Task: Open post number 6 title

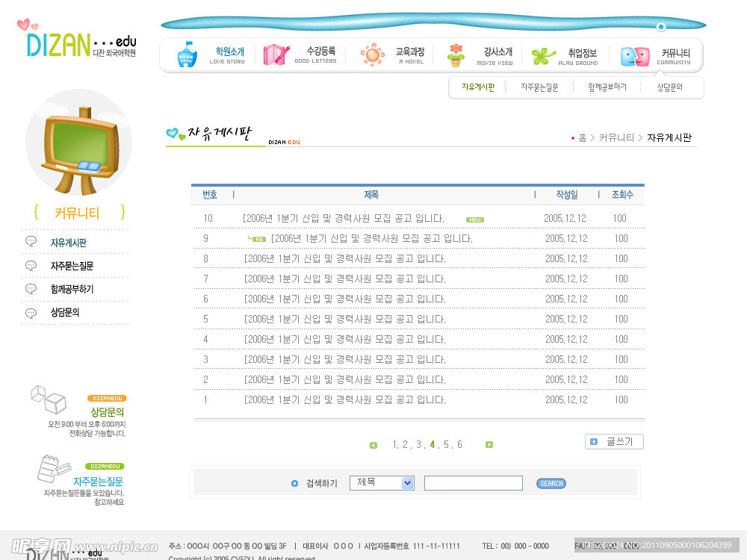Action: pyautogui.click(x=345, y=299)
